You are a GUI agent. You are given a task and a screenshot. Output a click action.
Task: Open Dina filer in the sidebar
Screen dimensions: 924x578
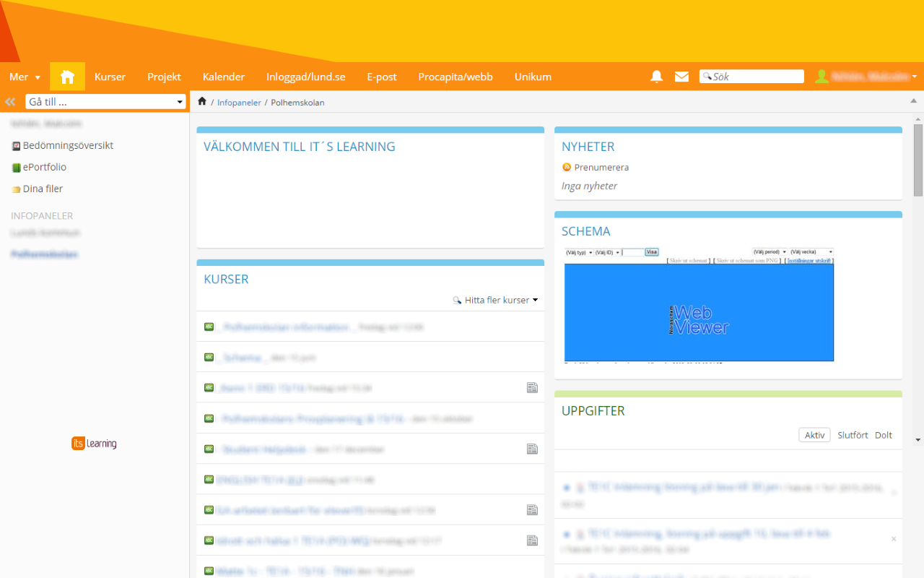43,189
